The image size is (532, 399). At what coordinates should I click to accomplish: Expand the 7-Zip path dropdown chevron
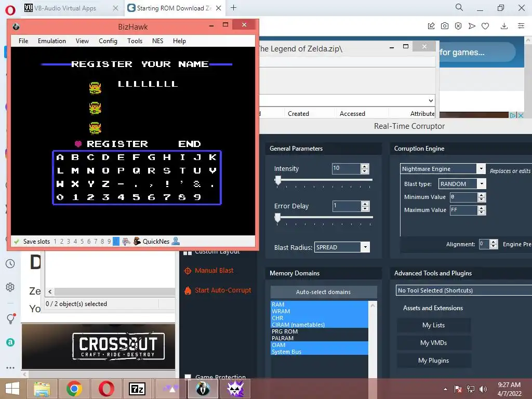coord(431,100)
